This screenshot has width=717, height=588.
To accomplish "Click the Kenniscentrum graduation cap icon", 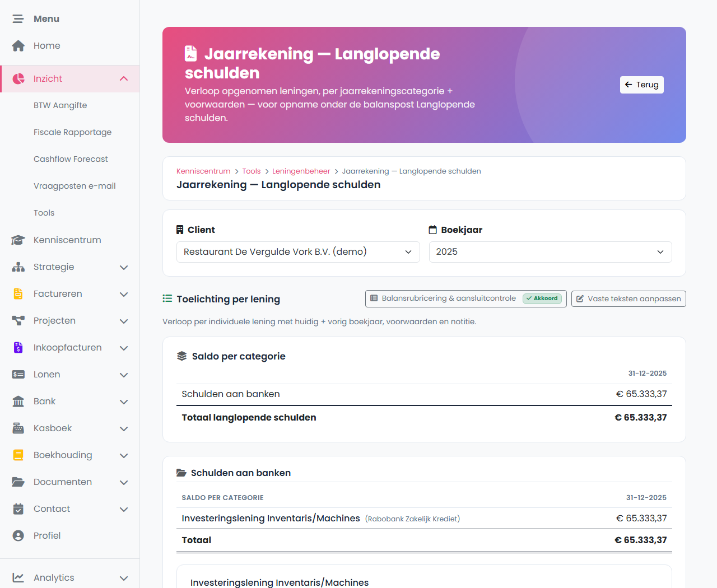I will click(x=18, y=240).
